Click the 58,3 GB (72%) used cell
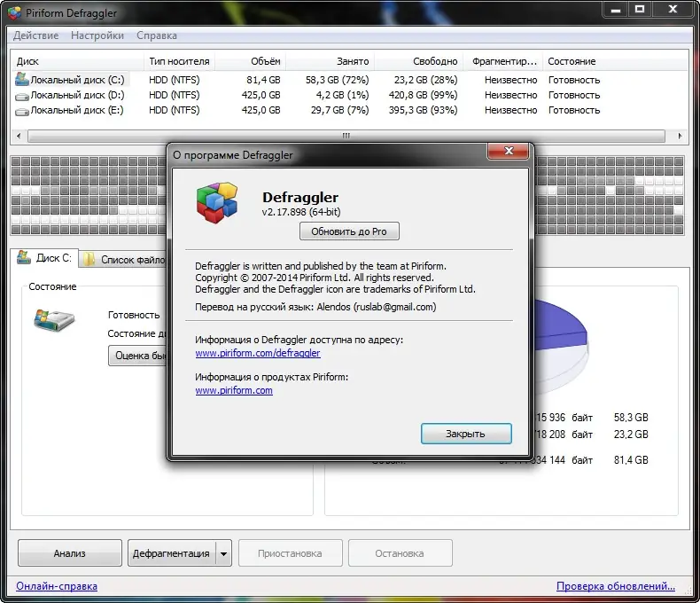Viewport: 700px width, 603px height. pos(337,80)
